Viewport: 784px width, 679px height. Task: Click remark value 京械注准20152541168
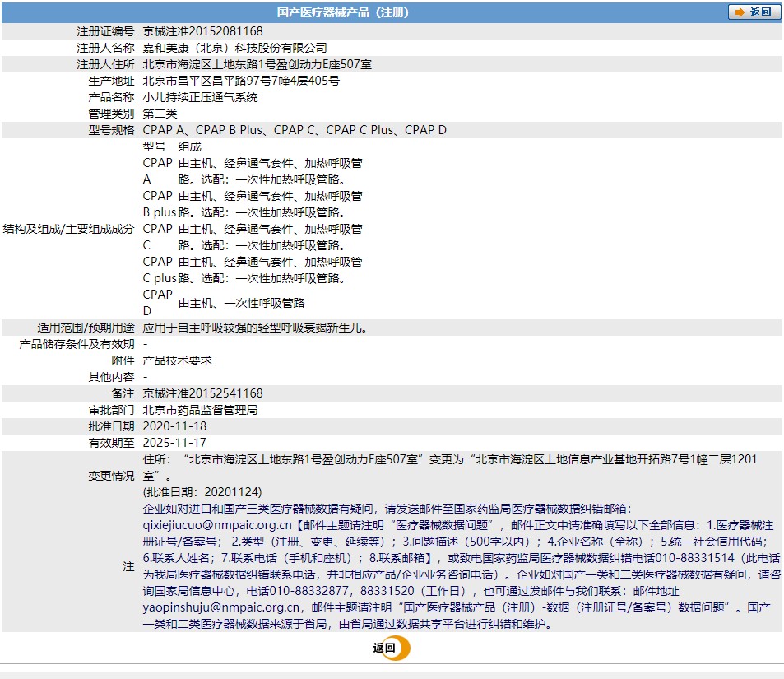coord(202,393)
